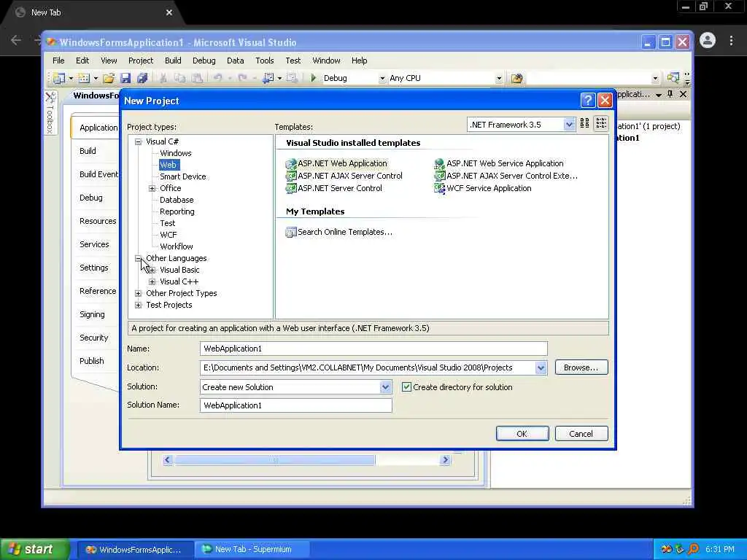Click the Browse... button
Screen dimensions: 747x560
tap(581, 367)
